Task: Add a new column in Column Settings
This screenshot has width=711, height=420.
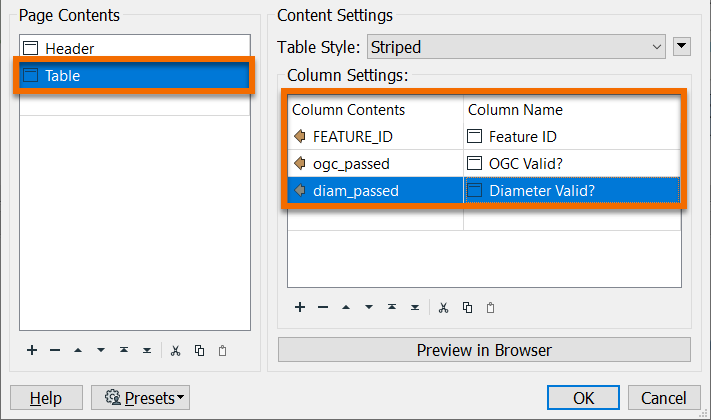Action: 299,308
